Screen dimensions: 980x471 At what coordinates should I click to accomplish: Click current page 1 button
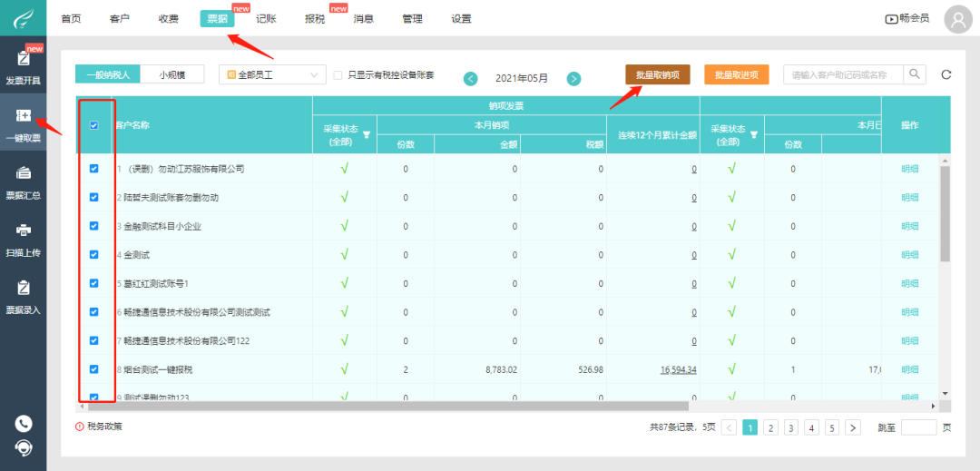pyautogui.click(x=750, y=428)
